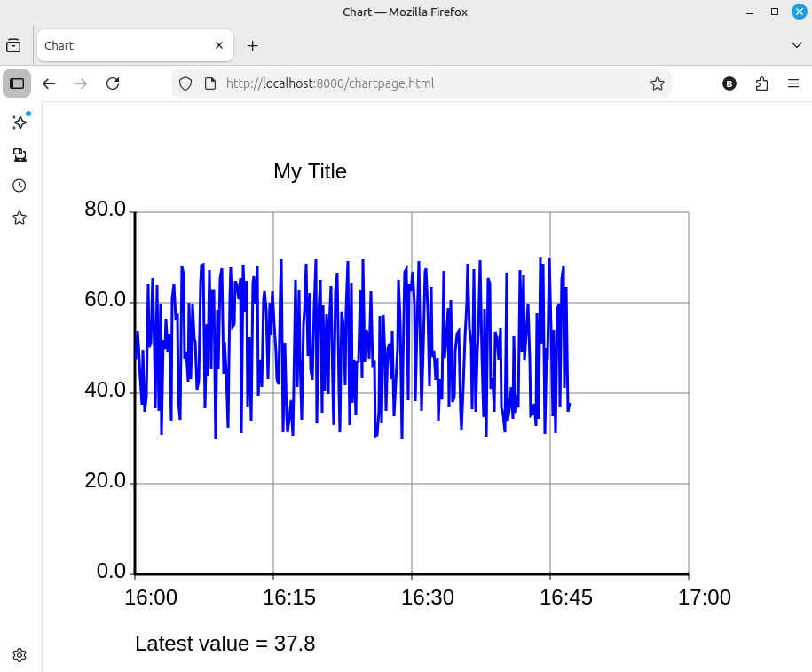Reload the chart page
812x672 pixels.
point(113,83)
